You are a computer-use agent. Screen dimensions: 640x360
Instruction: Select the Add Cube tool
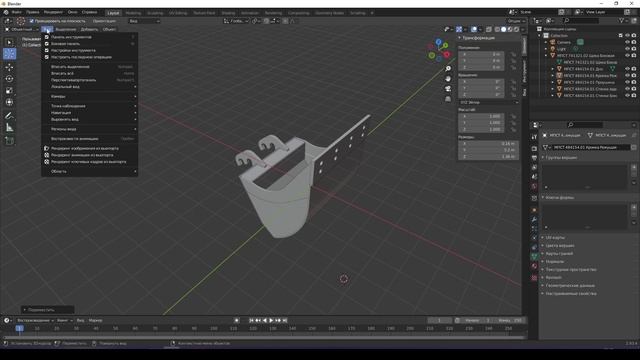click(9, 141)
